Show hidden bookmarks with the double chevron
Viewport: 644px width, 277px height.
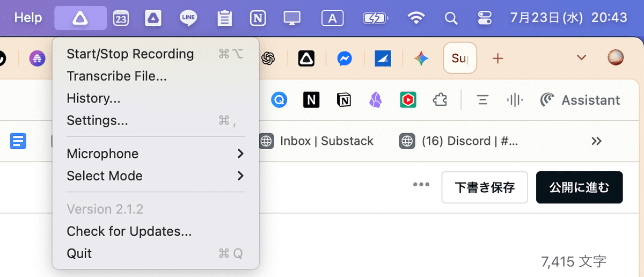pyautogui.click(x=596, y=141)
